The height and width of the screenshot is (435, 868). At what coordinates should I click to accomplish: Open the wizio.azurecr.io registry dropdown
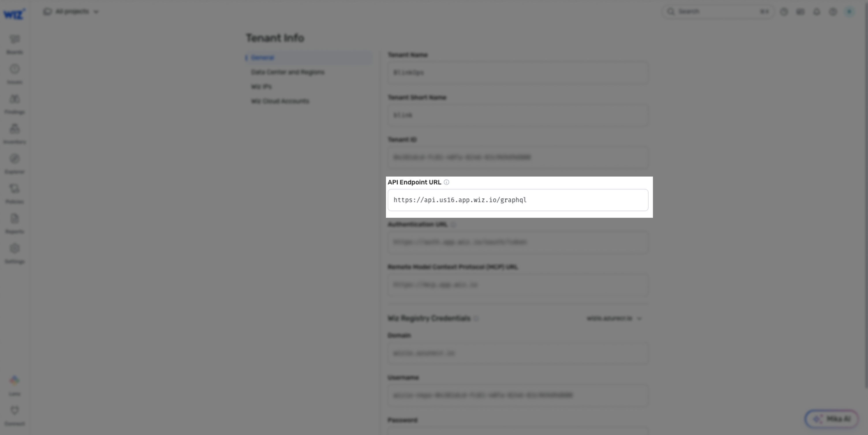[614, 318]
